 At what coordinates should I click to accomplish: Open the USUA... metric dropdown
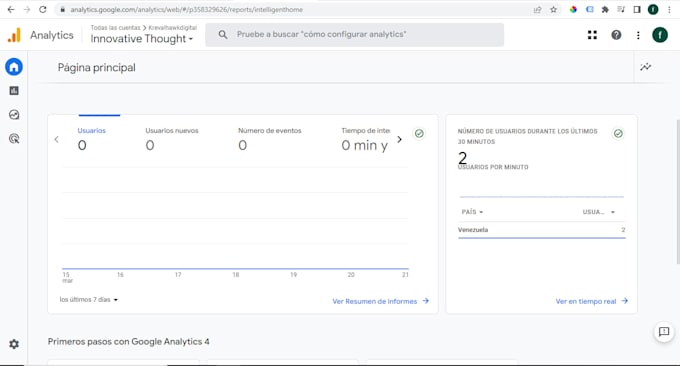coord(599,212)
